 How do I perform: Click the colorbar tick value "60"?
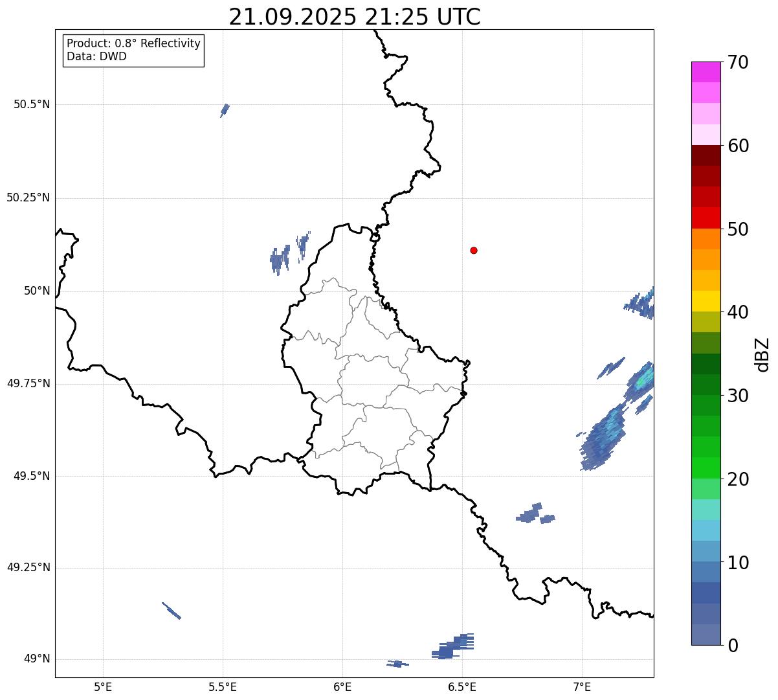[738, 146]
